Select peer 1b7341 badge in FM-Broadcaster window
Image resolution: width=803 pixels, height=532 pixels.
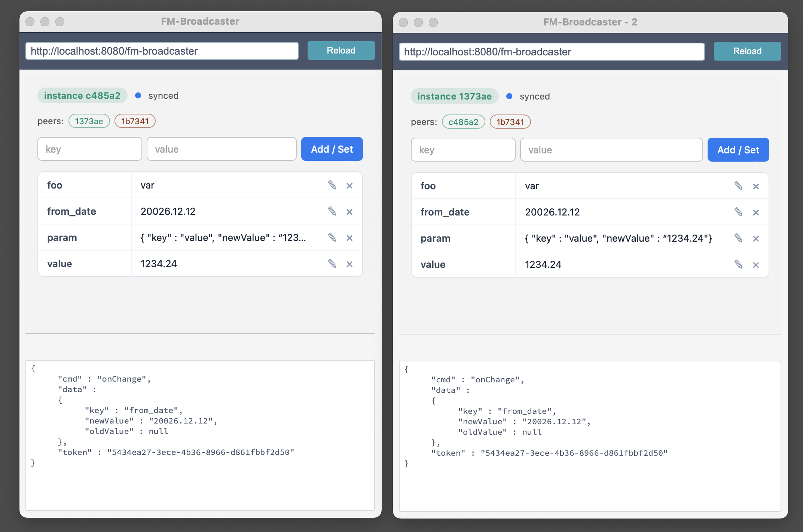135,121
